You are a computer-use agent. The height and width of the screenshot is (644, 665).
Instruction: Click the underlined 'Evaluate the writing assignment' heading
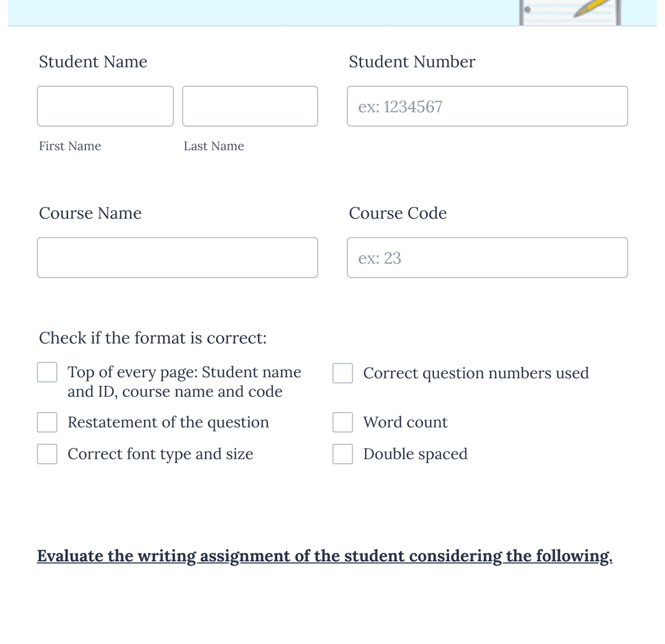[325, 555]
